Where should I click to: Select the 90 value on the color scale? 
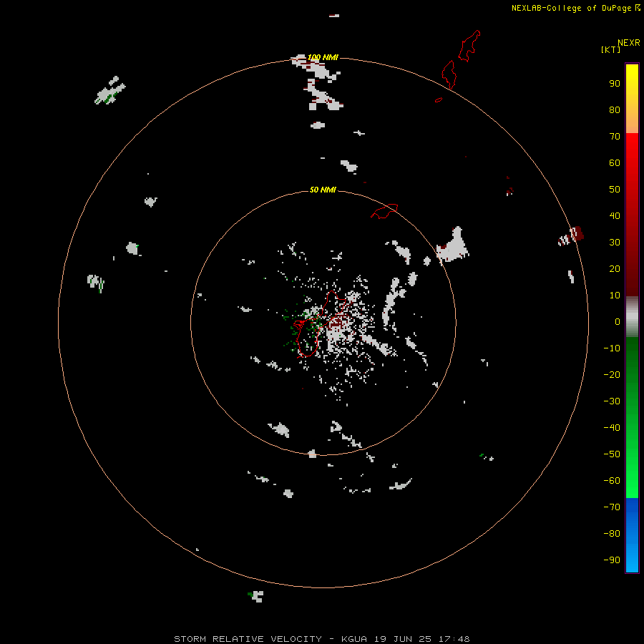[x=615, y=84]
